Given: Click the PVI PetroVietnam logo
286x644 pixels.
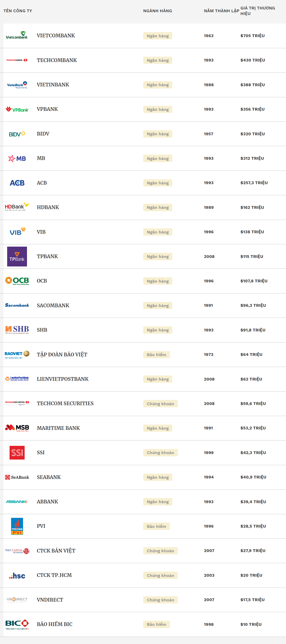Looking at the screenshot, I should pyautogui.click(x=17, y=526).
